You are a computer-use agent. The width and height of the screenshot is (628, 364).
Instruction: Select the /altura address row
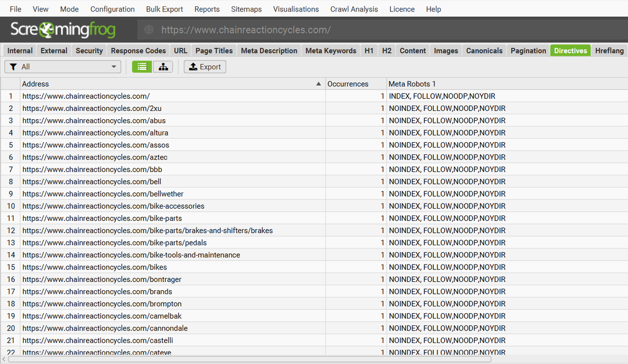(314, 133)
